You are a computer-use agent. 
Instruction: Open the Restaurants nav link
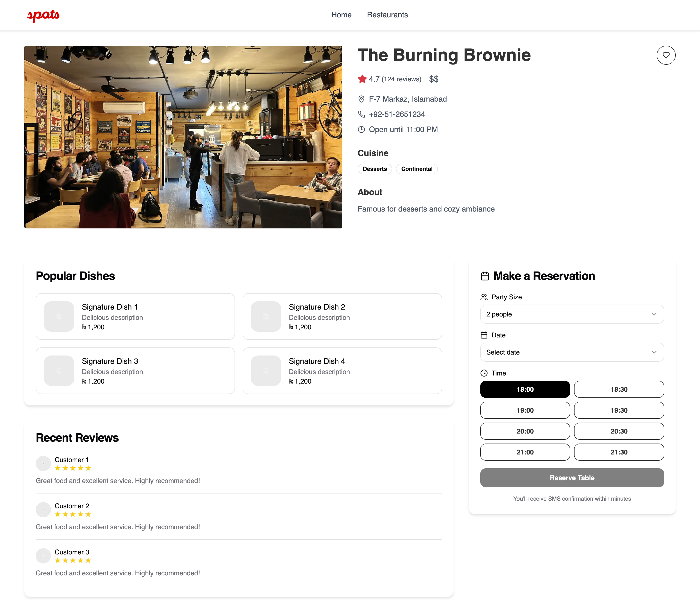click(387, 15)
